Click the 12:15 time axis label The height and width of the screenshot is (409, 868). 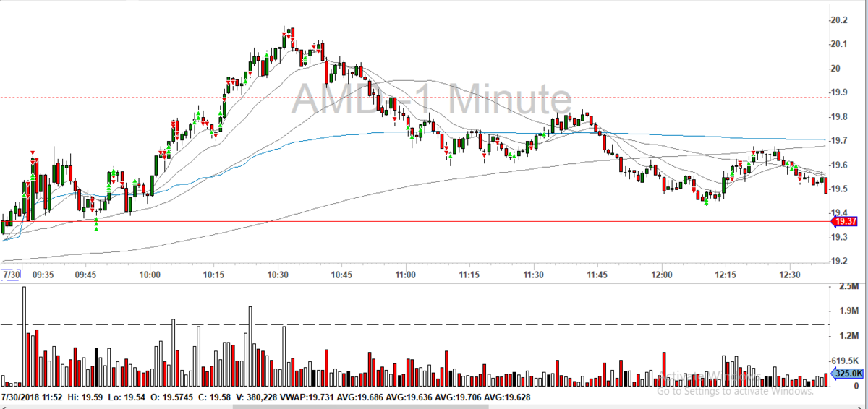726,275
